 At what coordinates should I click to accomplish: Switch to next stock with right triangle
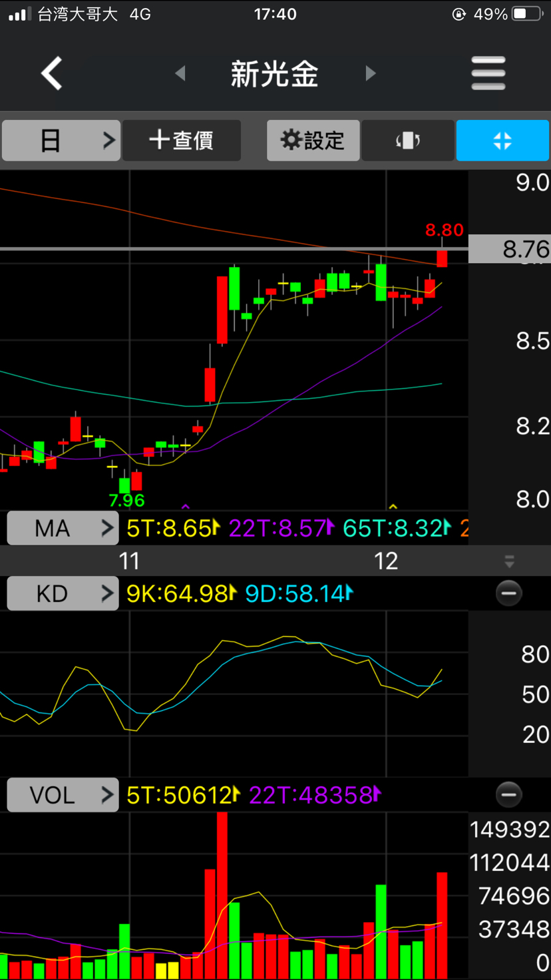click(x=371, y=73)
